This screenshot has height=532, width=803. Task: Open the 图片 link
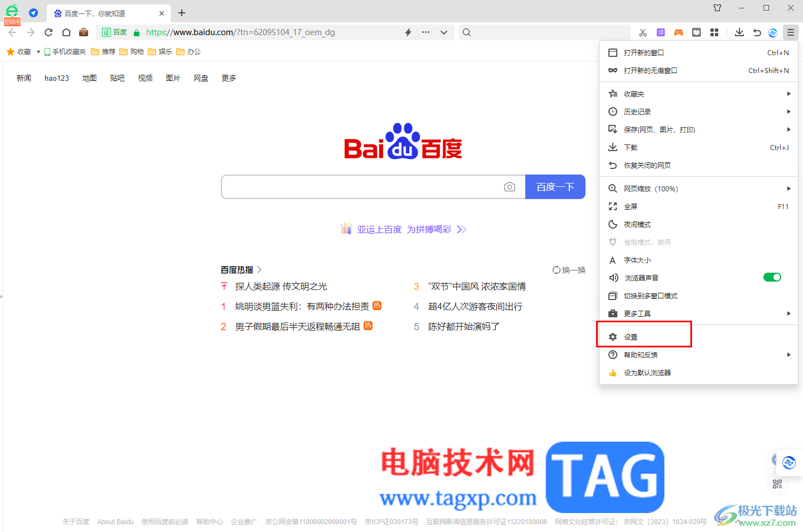tap(173, 78)
